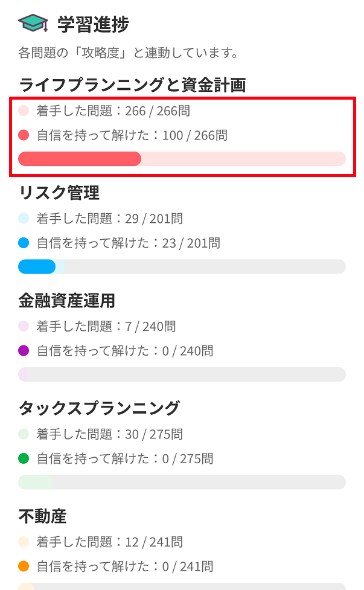
Task: Click the タックスプランニング progress bar
Action: pos(182,482)
